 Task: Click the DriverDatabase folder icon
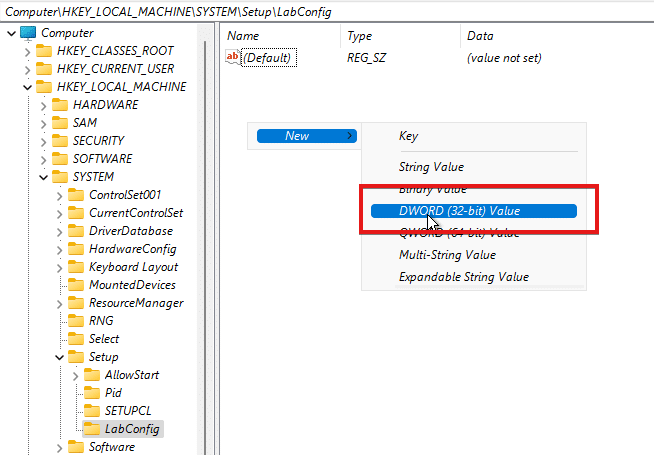(75, 231)
